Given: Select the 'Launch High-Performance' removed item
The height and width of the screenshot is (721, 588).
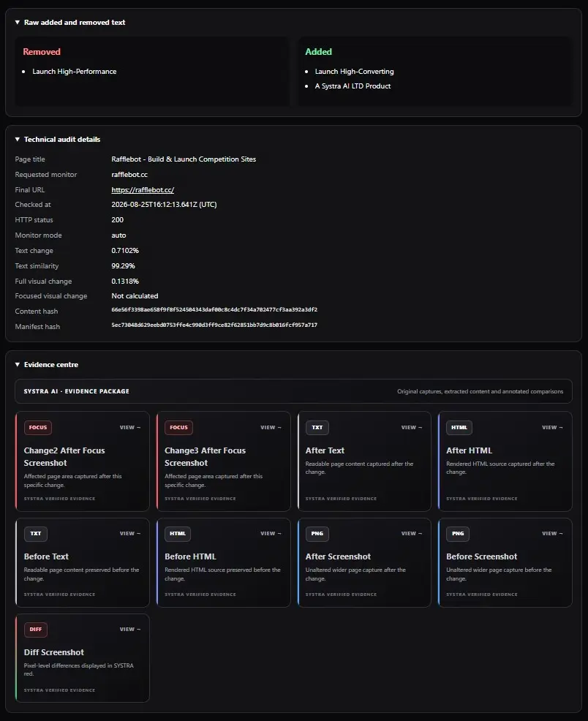Looking at the screenshot, I should 75,72.
